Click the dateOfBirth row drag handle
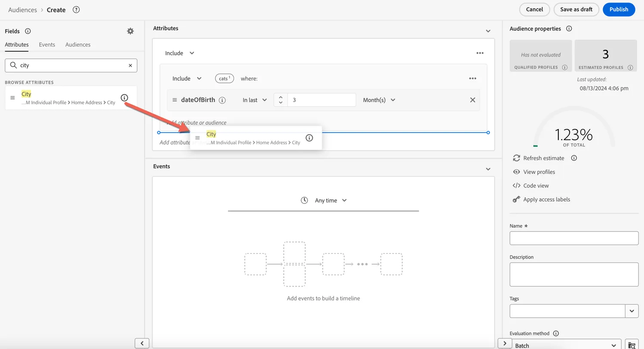 pos(175,100)
